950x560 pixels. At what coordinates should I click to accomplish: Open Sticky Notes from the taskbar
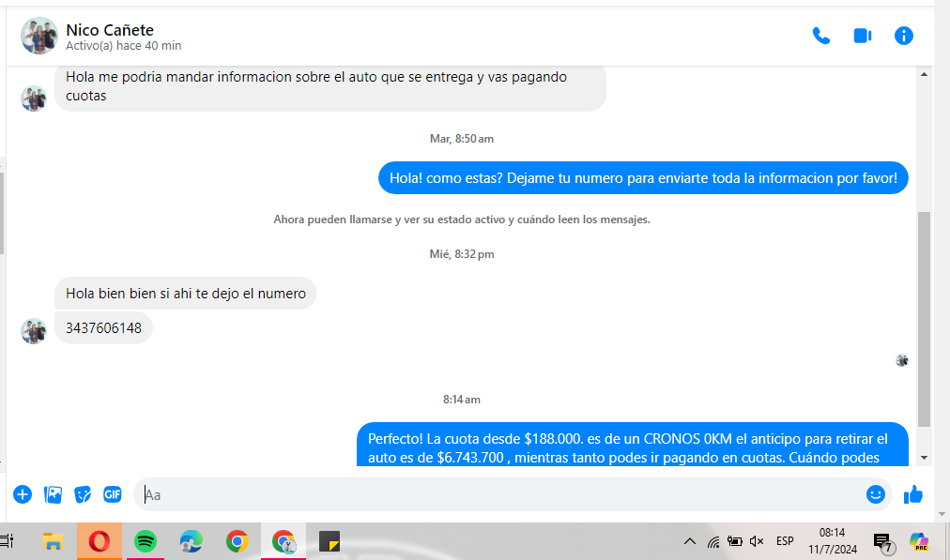pos(329,541)
